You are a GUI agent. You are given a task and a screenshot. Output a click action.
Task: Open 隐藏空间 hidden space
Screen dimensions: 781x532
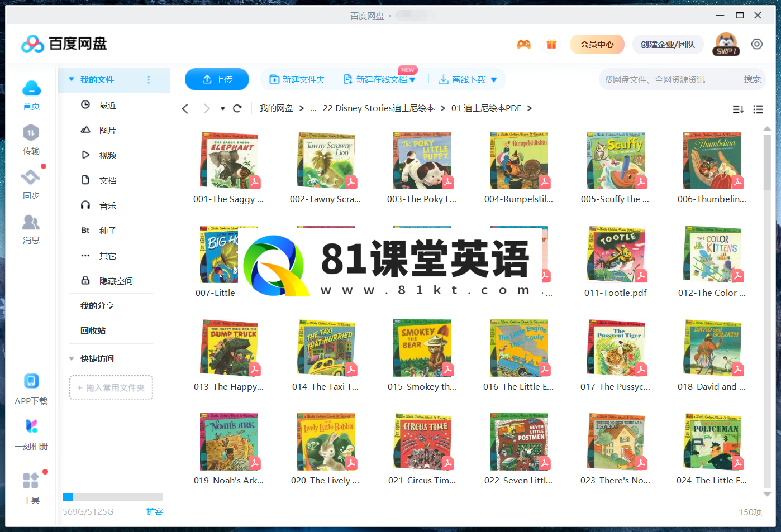[x=116, y=281]
